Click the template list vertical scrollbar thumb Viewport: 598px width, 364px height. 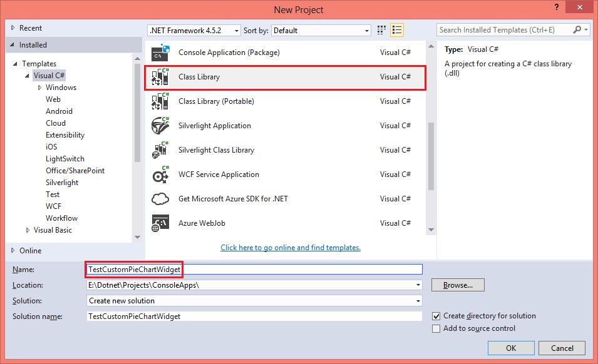[431, 156]
